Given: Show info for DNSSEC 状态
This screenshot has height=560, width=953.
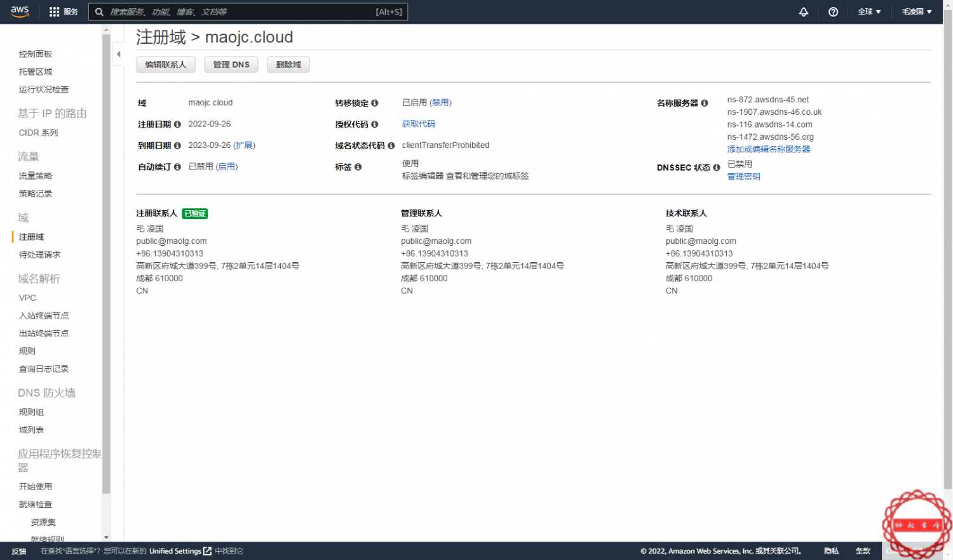Looking at the screenshot, I should [717, 168].
